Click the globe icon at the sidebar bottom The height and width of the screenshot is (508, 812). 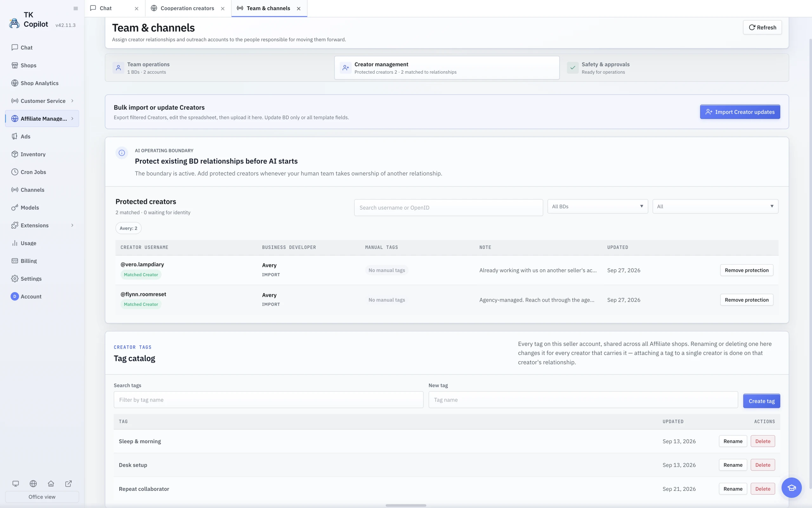pos(33,484)
